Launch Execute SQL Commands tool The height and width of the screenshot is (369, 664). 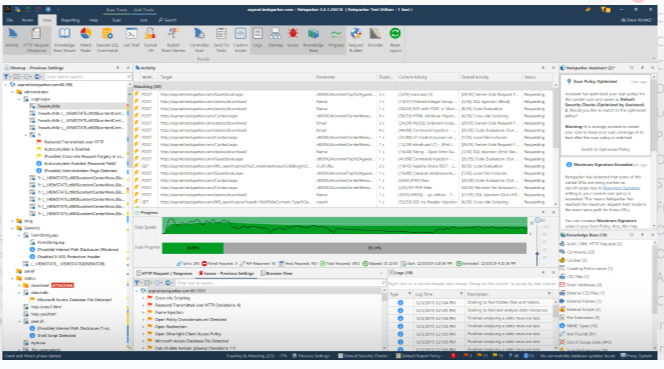[107, 40]
